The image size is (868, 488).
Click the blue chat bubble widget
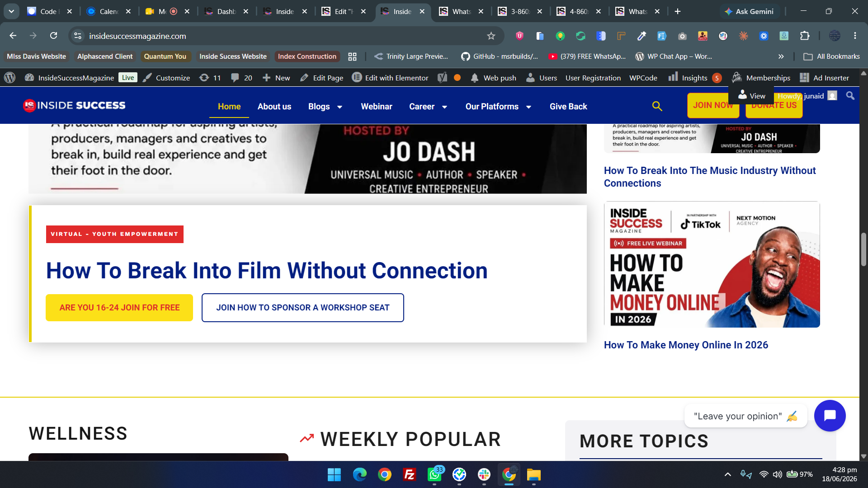[830, 415]
